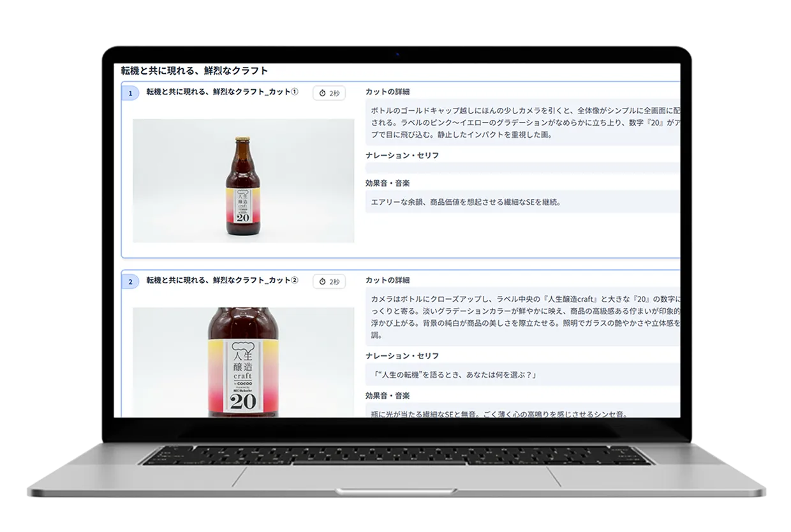The image size is (791, 532).
Task: Edit cut ② カットの詳細 description field
Action: 522,317
